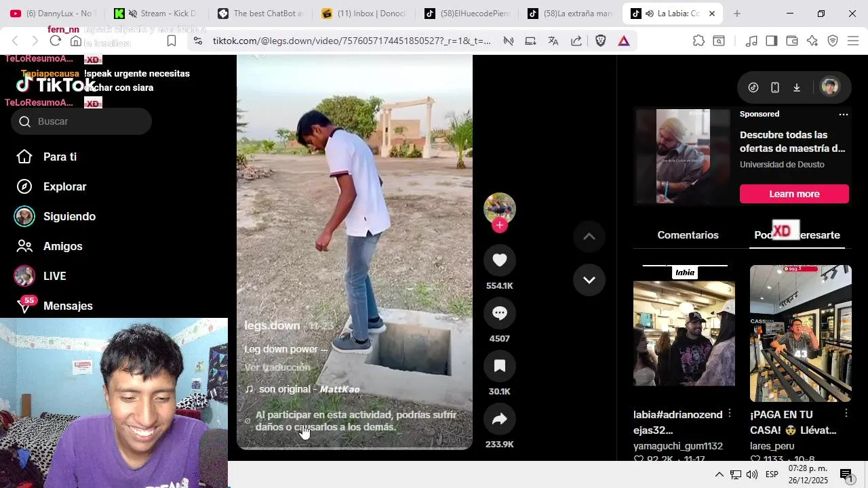This screenshot has width=868, height=488.
Task: Open Brave VPN shield icon
Action: point(833,41)
